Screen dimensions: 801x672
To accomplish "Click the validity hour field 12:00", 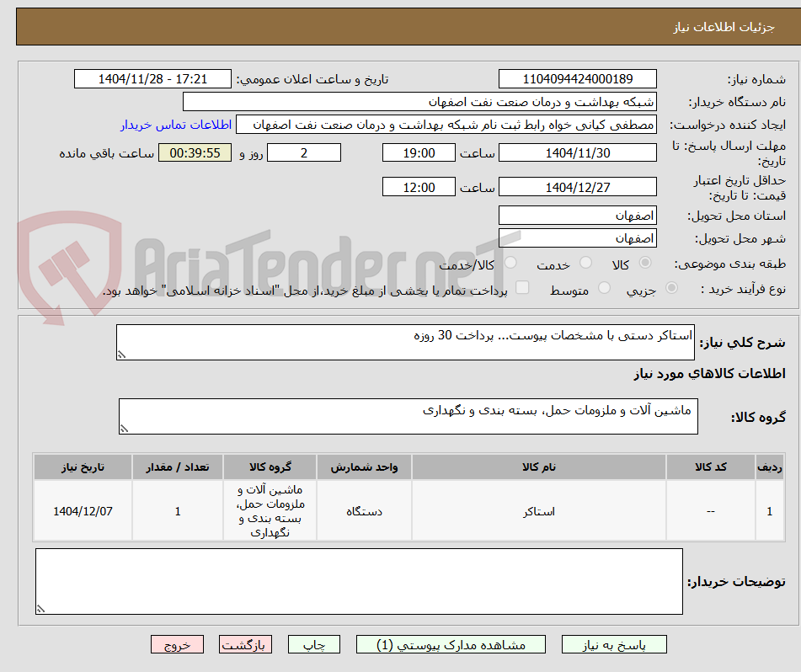I will point(419,187).
